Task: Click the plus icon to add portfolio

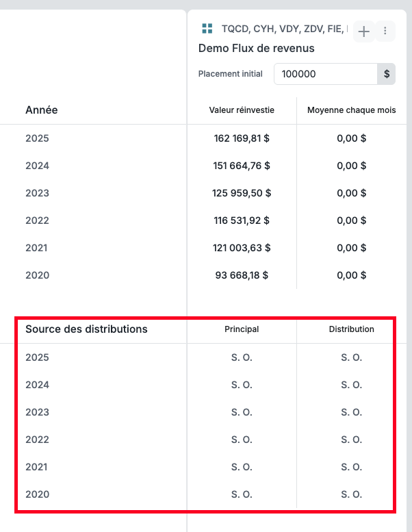Action: [364, 31]
